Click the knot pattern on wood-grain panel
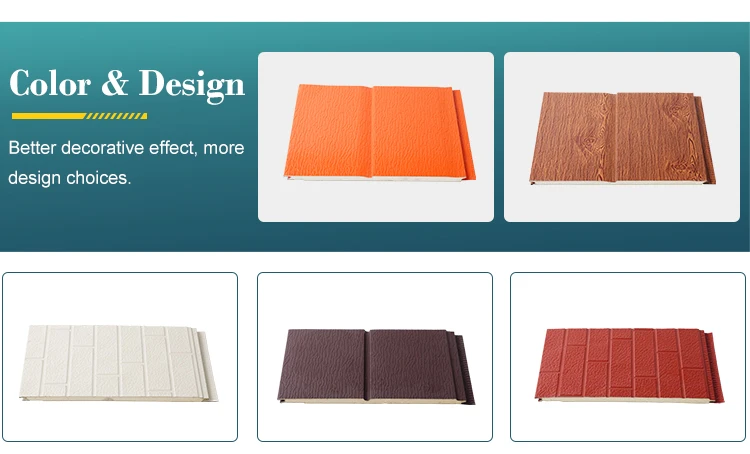 click(x=589, y=142)
